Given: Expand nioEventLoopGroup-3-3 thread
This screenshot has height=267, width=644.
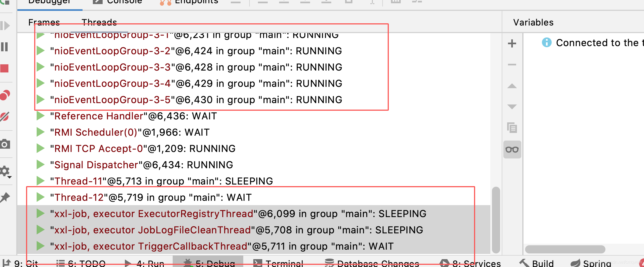Looking at the screenshot, I should coord(40,67).
